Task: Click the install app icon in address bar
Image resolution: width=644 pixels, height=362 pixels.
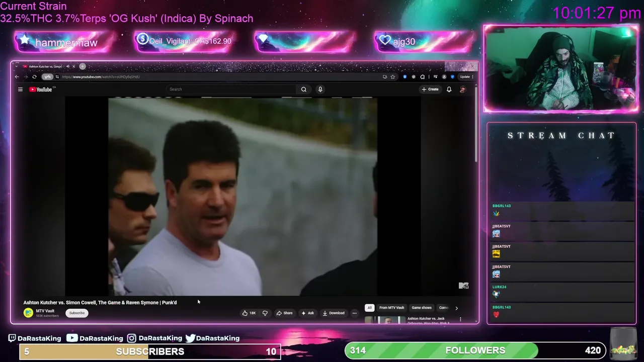Action: pyautogui.click(x=384, y=77)
